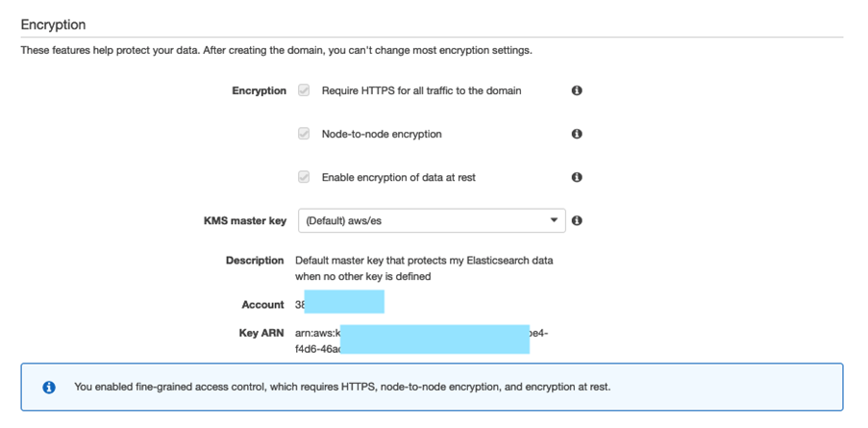Click the info icon in the blue notice banner
868x428 pixels.
click(49, 388)
